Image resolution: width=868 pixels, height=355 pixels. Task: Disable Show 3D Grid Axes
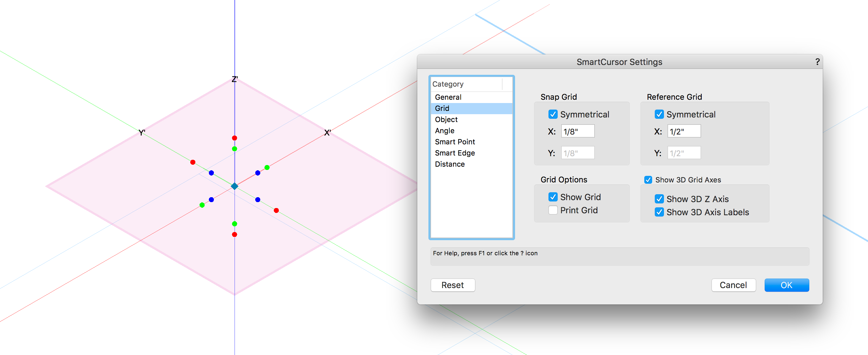[x=648, y=180]
